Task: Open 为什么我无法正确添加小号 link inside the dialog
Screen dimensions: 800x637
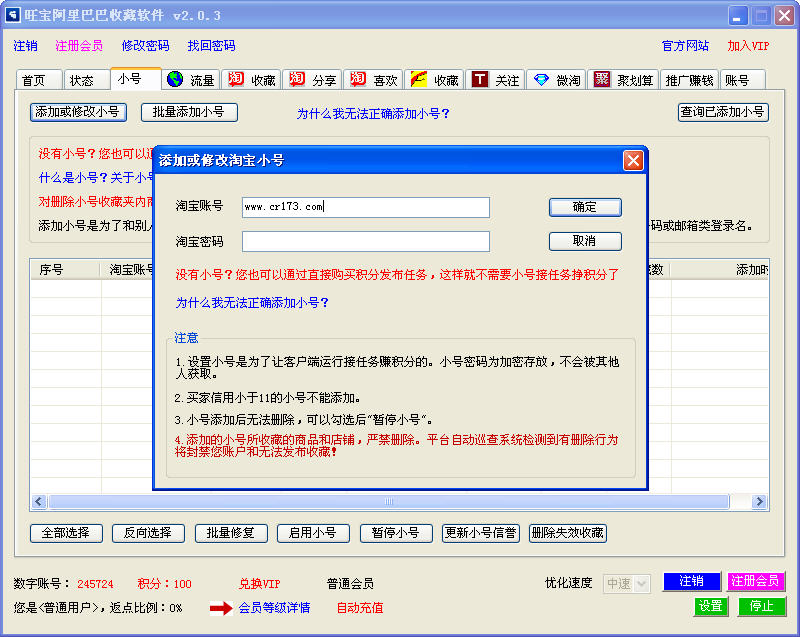Action: pos(252,303)
